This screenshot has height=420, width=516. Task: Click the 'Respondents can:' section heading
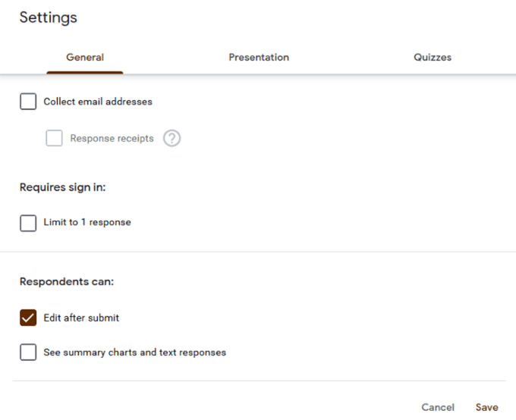click(x=67, y=282)
